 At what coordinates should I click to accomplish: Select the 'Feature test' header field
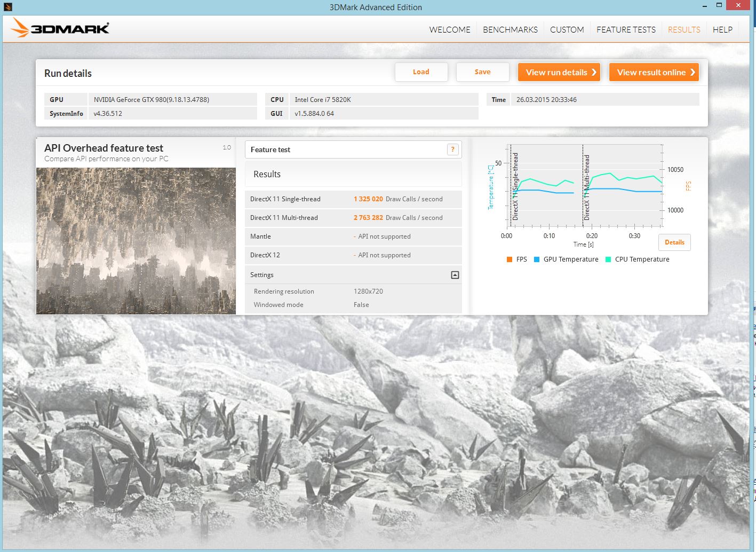pyautogui.click(x=353, y=149)
